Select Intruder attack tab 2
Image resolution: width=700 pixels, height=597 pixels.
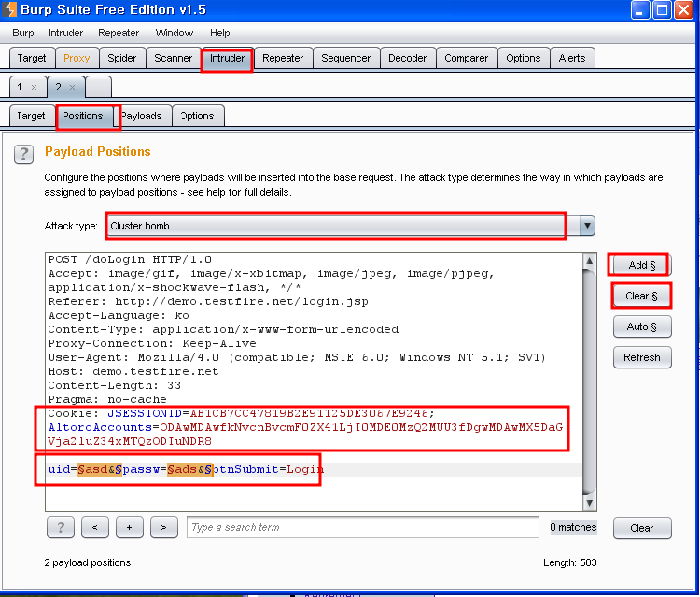[58, 87]
